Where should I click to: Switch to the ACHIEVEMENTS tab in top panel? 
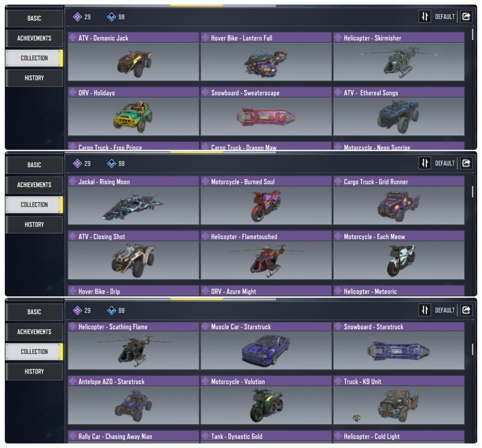click(x=34, y=38)
